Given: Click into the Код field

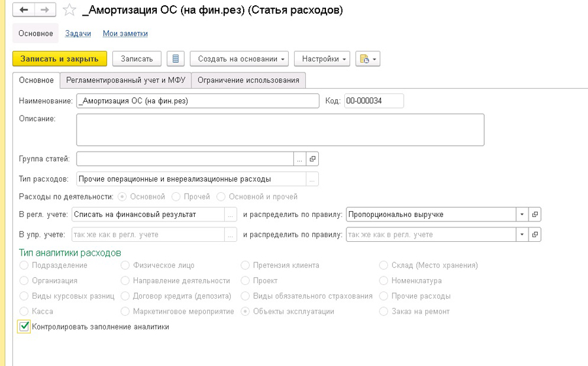Looking at the screenshot, I should point(374,101).
